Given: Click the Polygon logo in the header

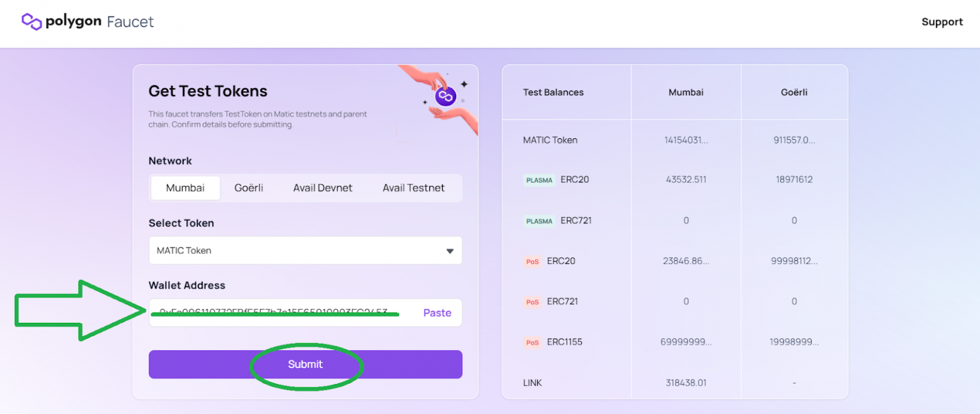Looking at the screenshot, I should [30, 21].
